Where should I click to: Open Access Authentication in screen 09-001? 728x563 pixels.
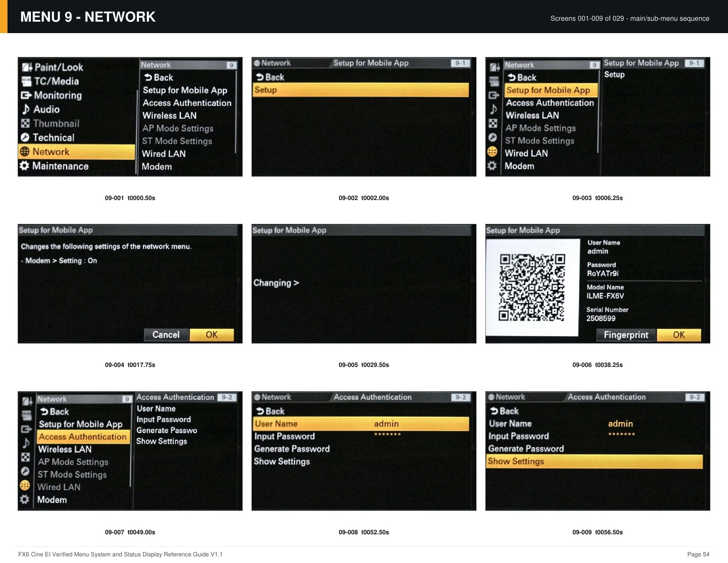[187, 103]
